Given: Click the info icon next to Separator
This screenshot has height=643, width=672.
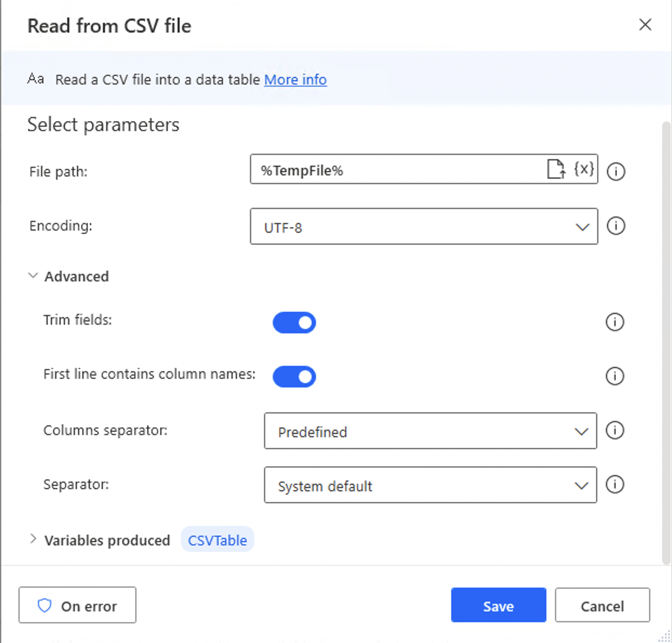Looking at the screenshot, I should 615,485.
